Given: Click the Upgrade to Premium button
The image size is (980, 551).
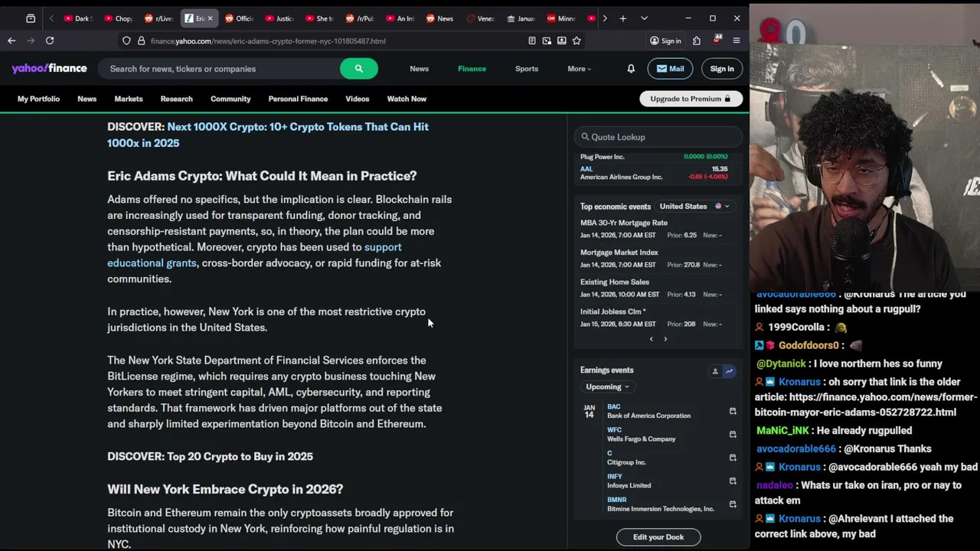Looking at the screenshot, I should point(691,99).
